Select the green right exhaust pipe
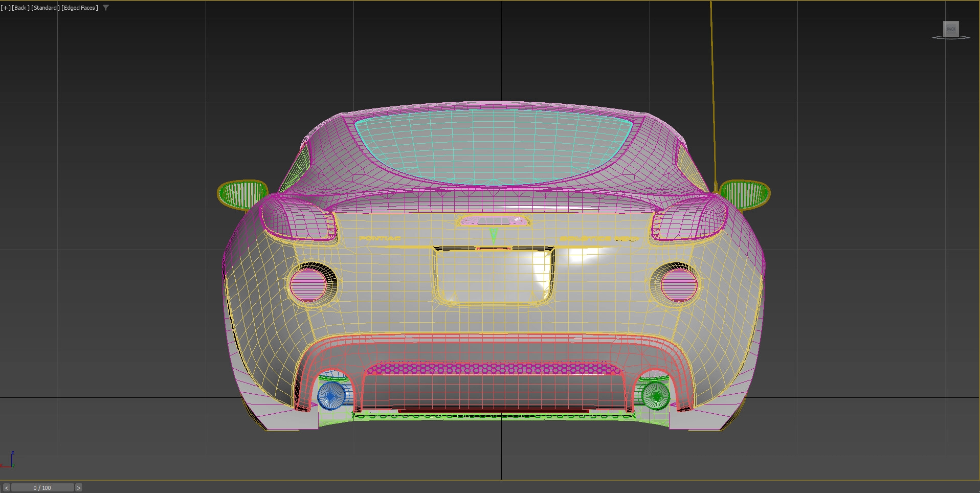 655,395
